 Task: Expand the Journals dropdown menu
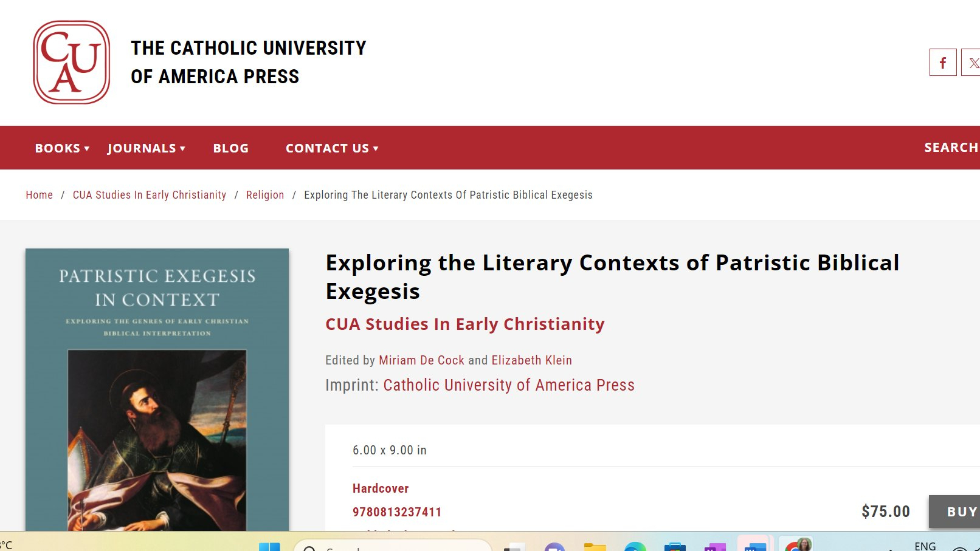click(x=146, y=148)
